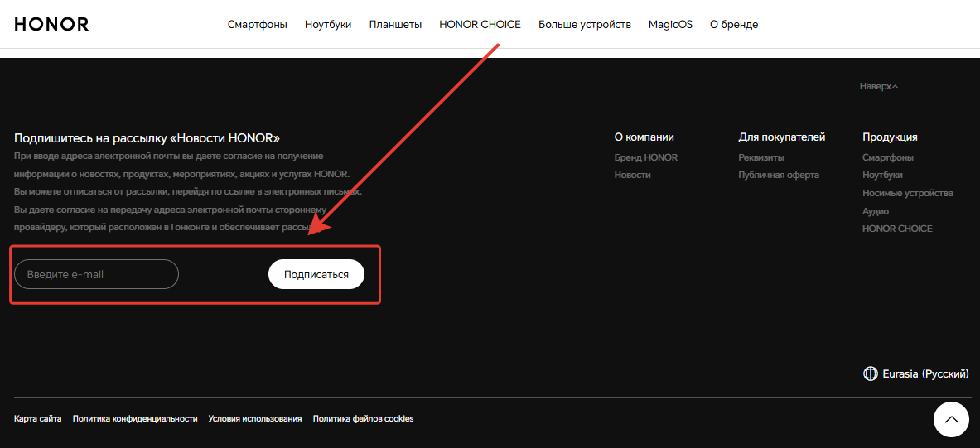Open the Политика файлов cookies link
Image resolution: width=980 pixels, height=448 pixels.
click(x=363, y=419)
